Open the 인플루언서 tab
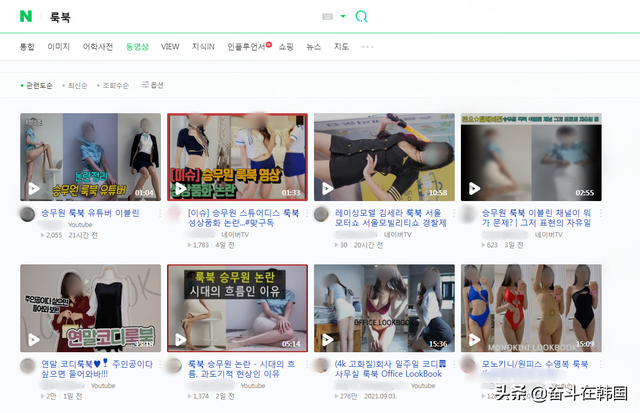The image size is (640, 413). point(247,46)
